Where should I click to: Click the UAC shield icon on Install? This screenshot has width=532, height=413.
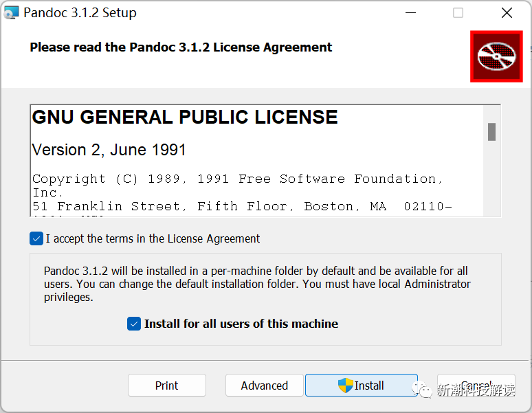[345, 386]
